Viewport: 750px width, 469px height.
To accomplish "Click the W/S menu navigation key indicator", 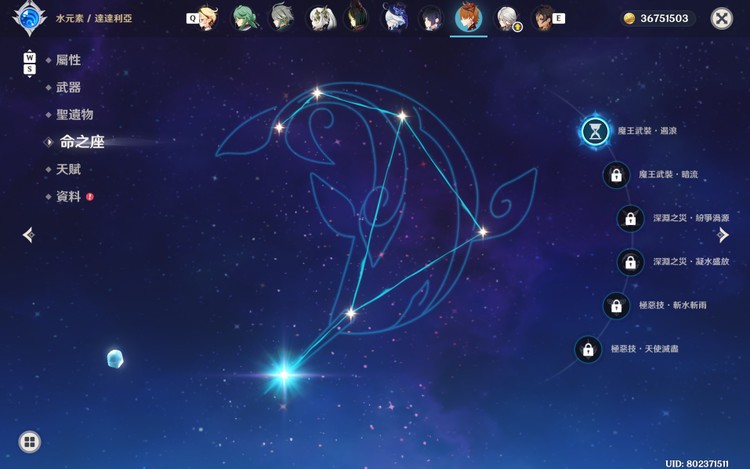I will [x=30, y=64].
